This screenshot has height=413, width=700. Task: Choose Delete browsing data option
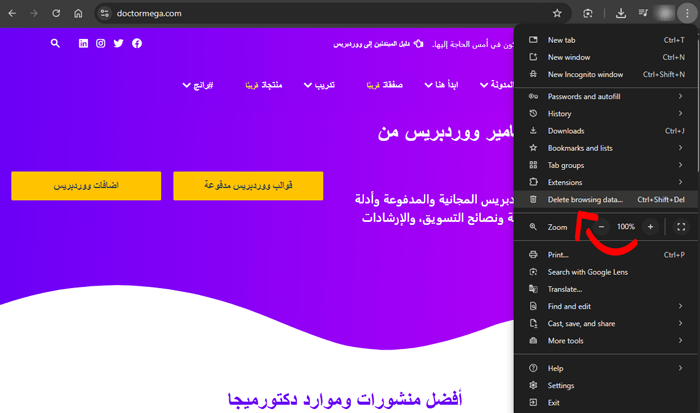click(605, 200)
